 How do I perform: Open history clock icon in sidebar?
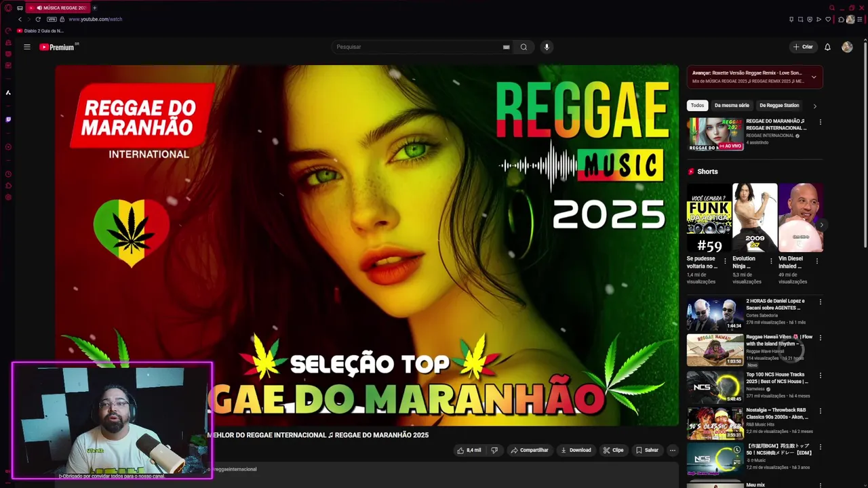click(x=8, y=174)
